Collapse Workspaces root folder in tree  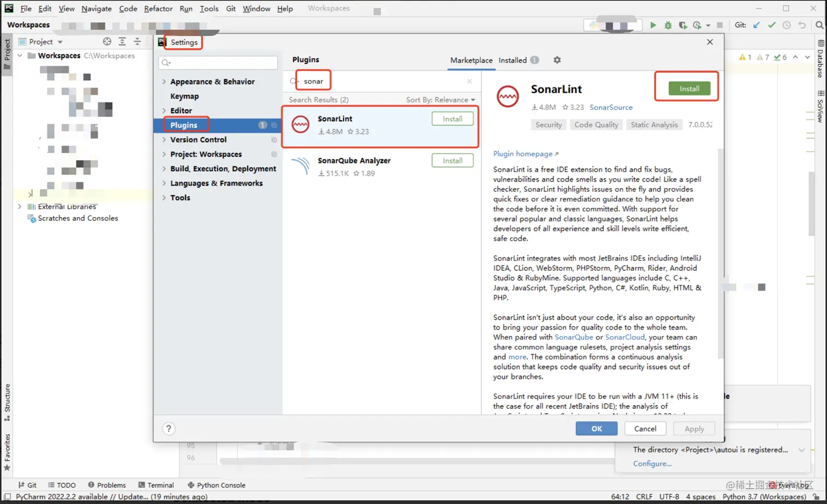tap(20, 56)
